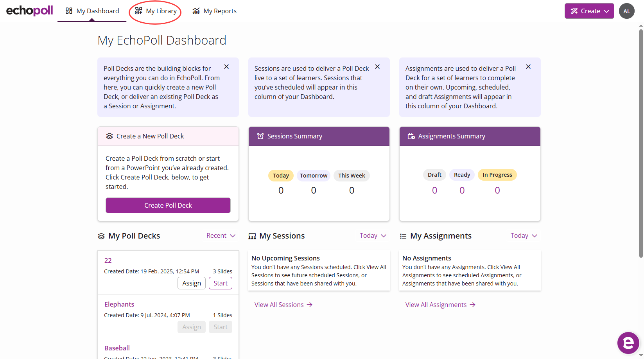Click the No Assignments text
This screenshot has width=644, height=359.
click(x=427, y=258)
